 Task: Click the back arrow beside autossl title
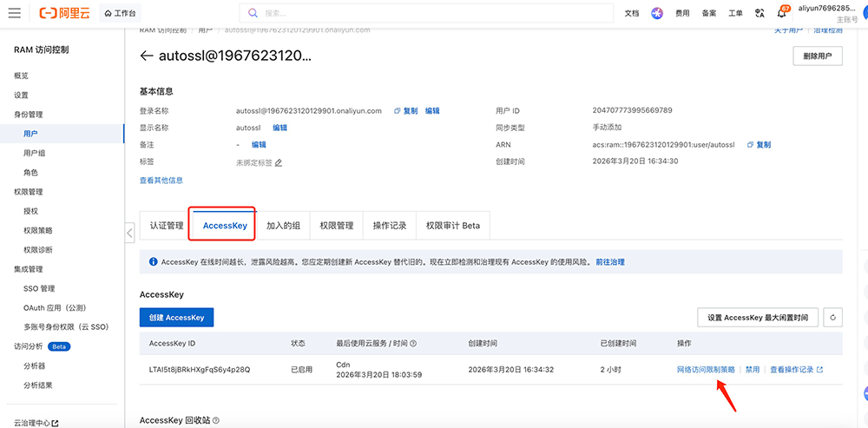pyautogui.click(x=146, y=56)
